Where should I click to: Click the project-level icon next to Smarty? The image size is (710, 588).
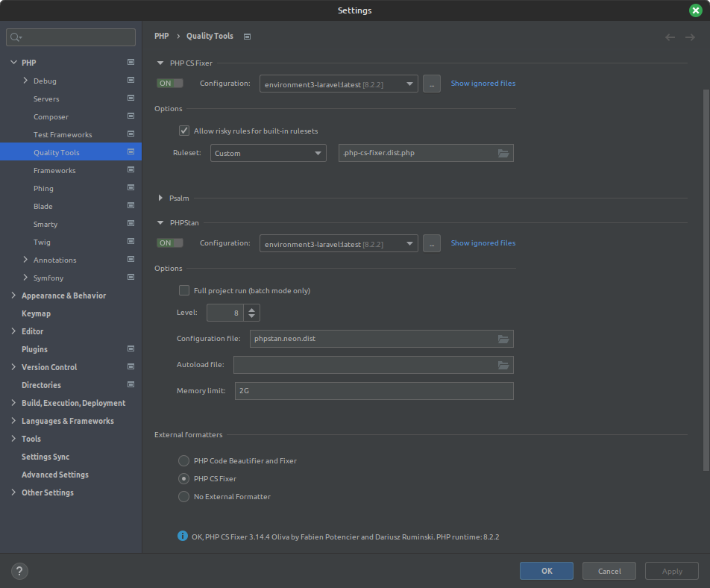131,223
